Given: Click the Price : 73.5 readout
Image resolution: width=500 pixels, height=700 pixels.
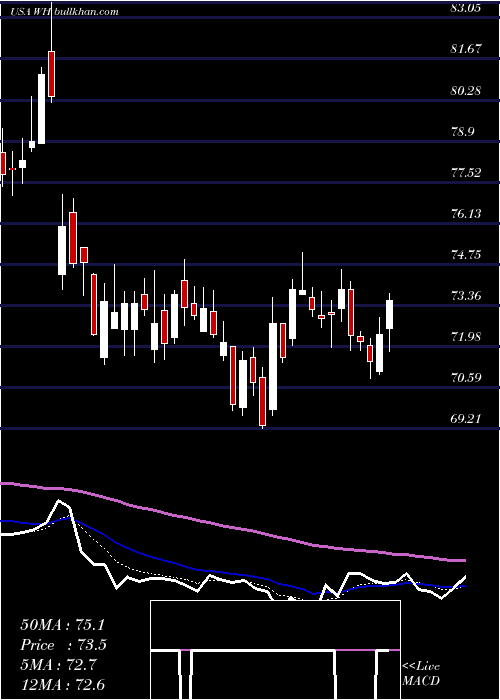Looking at the screenshot, I should (x=63, y=645).
